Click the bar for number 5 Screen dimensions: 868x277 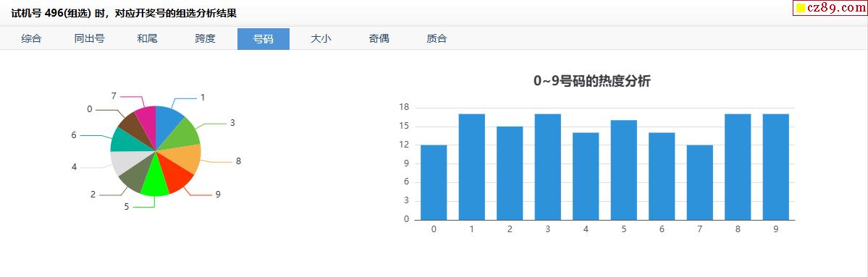624,170
